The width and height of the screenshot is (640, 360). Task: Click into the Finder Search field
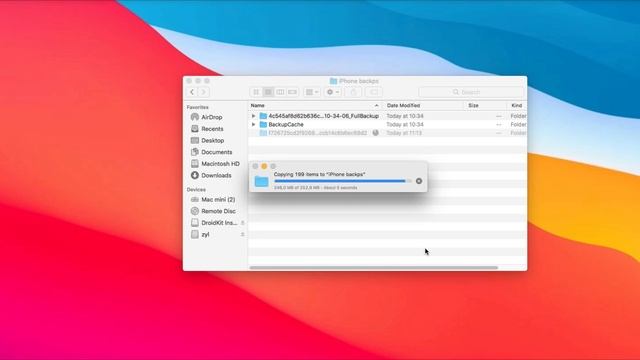[x=471, y=92]
